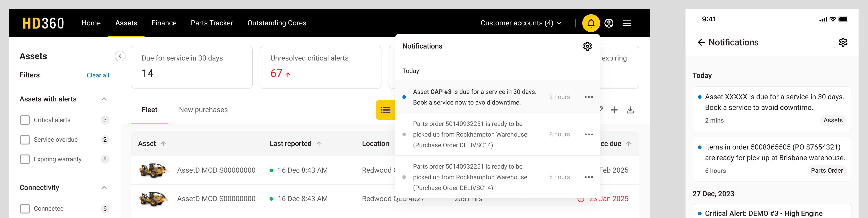
Task: Open the Parts Tracker menu item
Action: [212, 23]
